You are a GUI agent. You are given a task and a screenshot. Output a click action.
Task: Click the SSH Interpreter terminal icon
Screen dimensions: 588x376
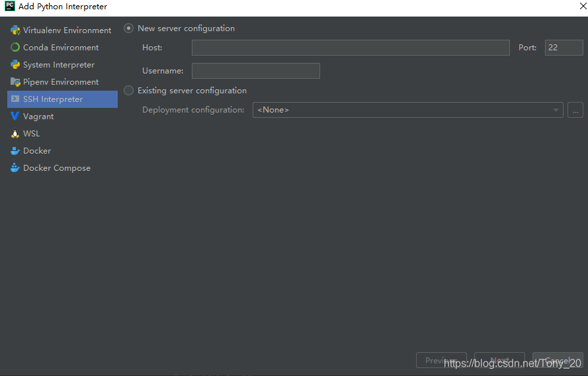point(15,99)
